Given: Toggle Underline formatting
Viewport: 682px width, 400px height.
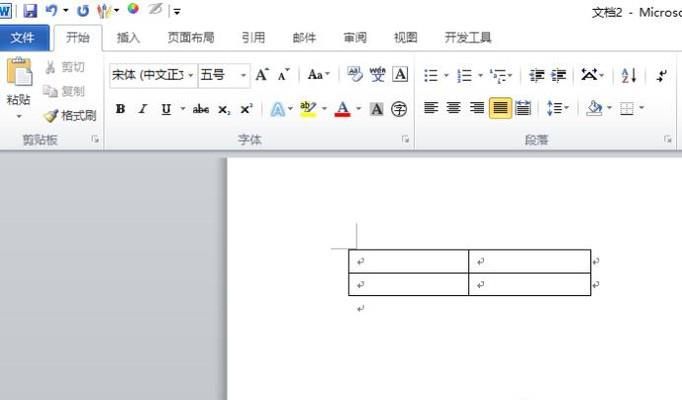Looking at the screenshot, I should (166, 109).
